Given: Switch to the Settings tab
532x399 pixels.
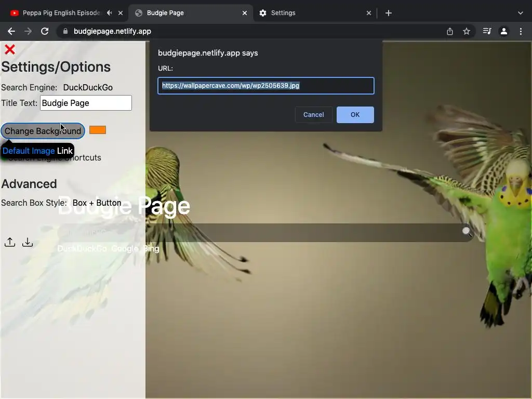Looking at the screenshot, I should click(x=283, y=13).
